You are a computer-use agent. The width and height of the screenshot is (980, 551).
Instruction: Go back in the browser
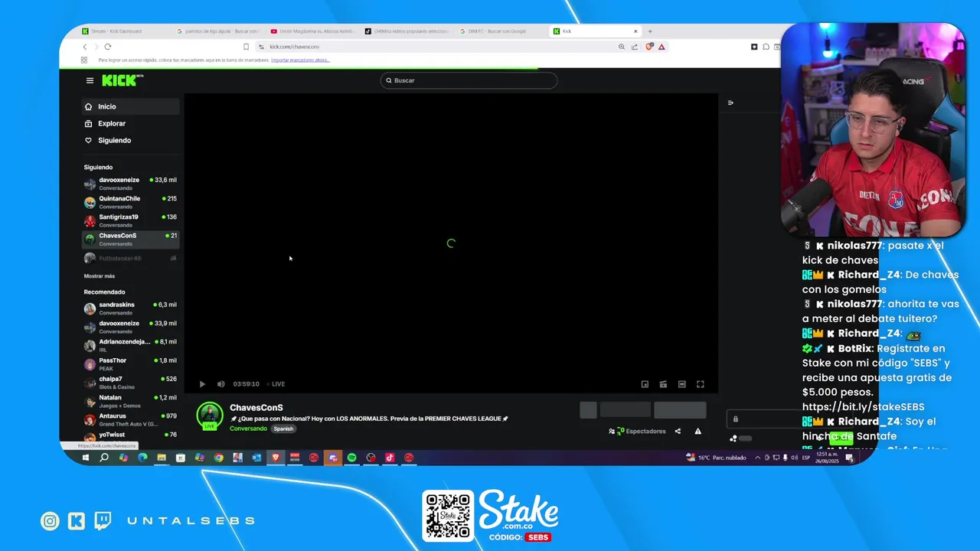(85, 47)
